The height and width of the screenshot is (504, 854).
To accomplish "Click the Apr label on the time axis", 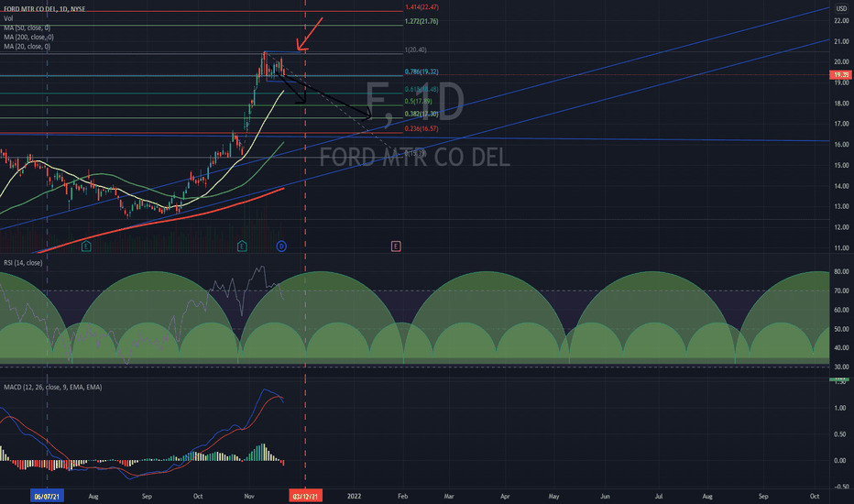I will click(x=505, y=497).
